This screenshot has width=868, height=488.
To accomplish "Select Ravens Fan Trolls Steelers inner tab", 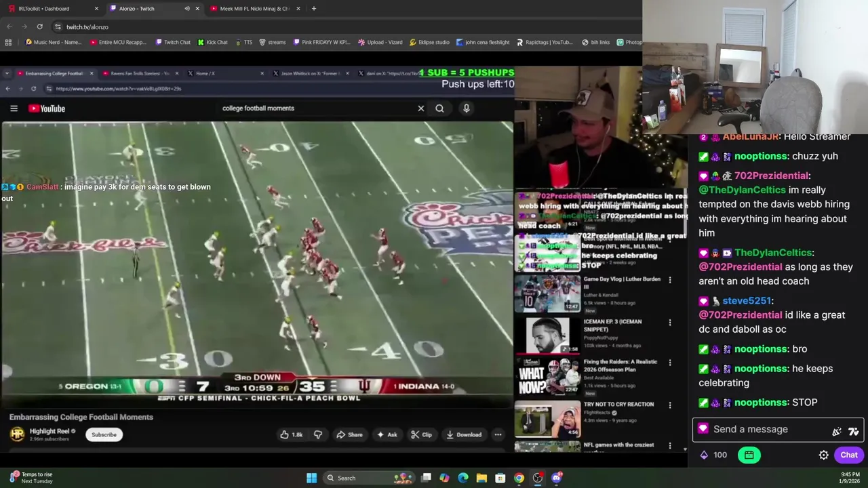I will [x=139, y=73].
